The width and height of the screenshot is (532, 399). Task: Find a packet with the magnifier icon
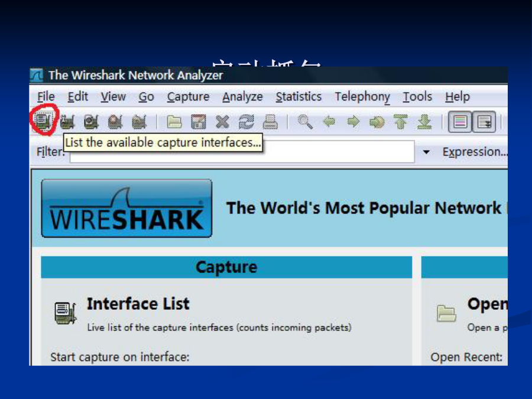[305, 121]
